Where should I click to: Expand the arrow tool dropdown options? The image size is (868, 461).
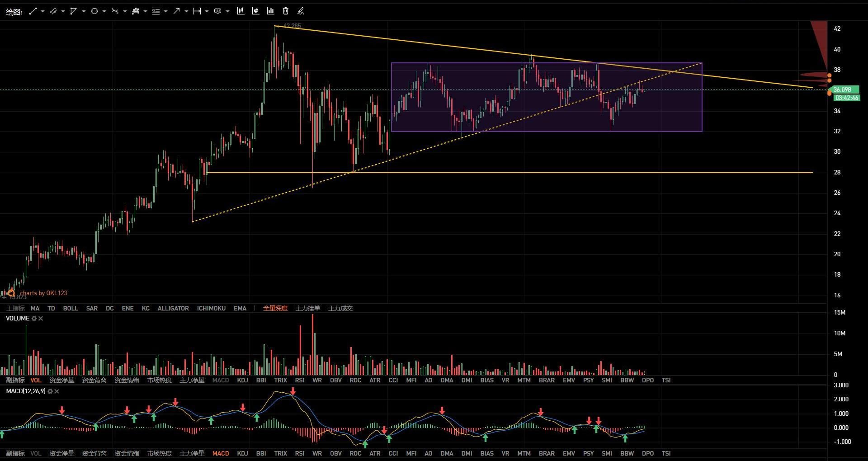(186, 11)
